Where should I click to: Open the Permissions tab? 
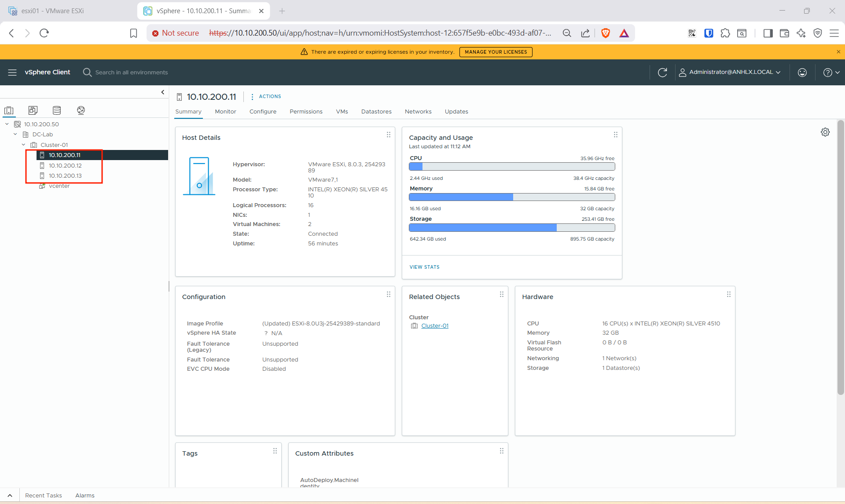pos(306,112)
